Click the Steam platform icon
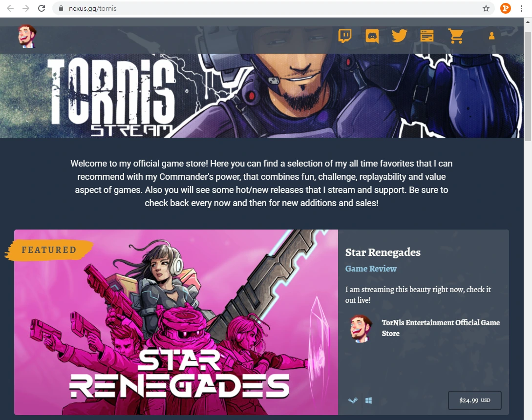This screenshot has height=420, width=532. click(x=353, y=400)
